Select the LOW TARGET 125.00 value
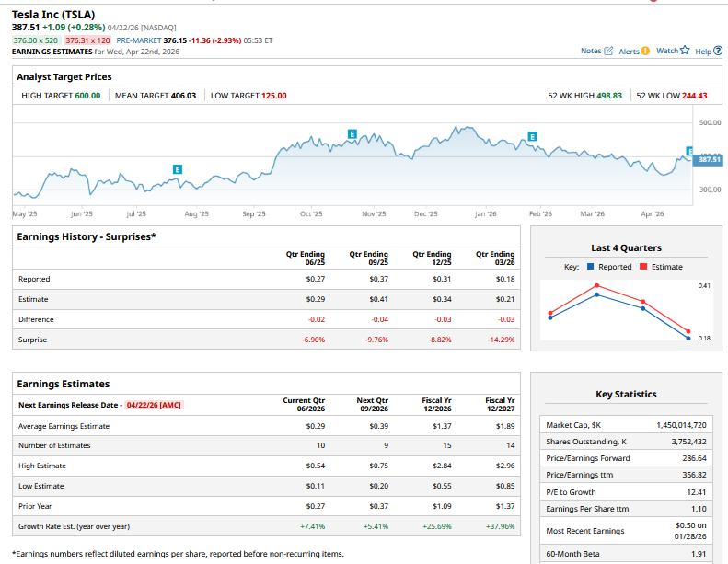Image resolution: width=728 pixels, height=564 pixels. (273, 96)
